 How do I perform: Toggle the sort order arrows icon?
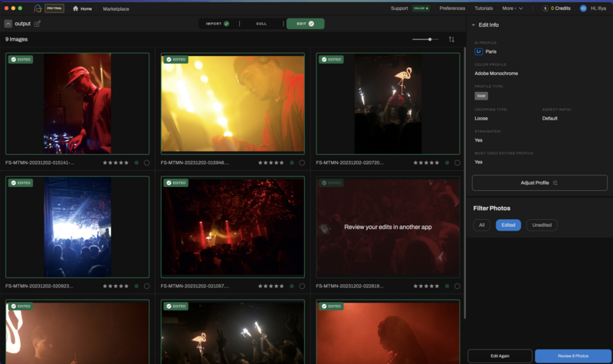click(x=451, y=40)
